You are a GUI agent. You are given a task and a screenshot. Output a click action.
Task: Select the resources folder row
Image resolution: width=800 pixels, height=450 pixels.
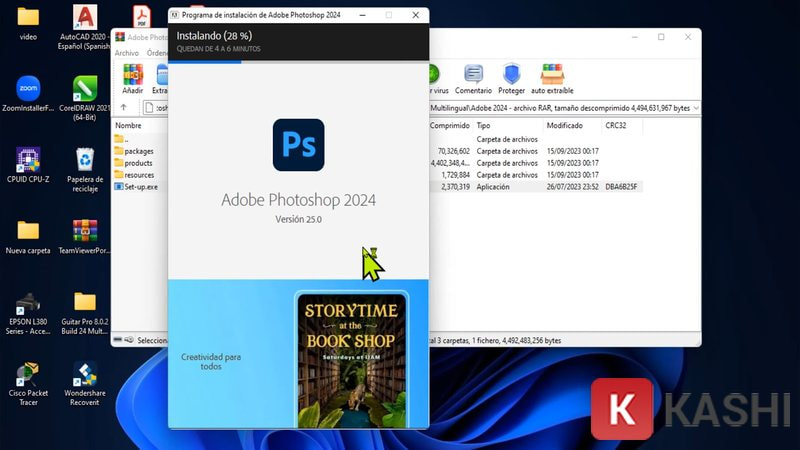pyautogui.click(x=139, y=175)
